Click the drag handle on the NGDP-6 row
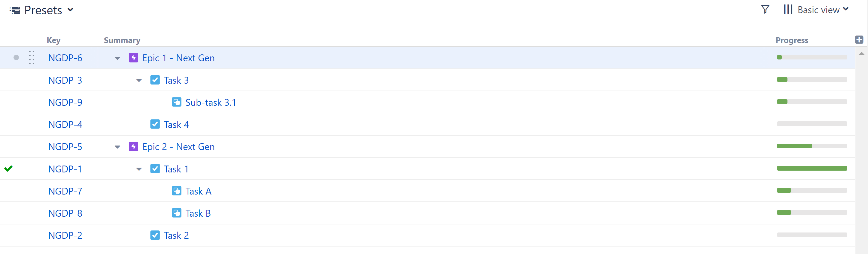Image resolution: width=868 pixels, height=254 pixels. pos(32,58)
